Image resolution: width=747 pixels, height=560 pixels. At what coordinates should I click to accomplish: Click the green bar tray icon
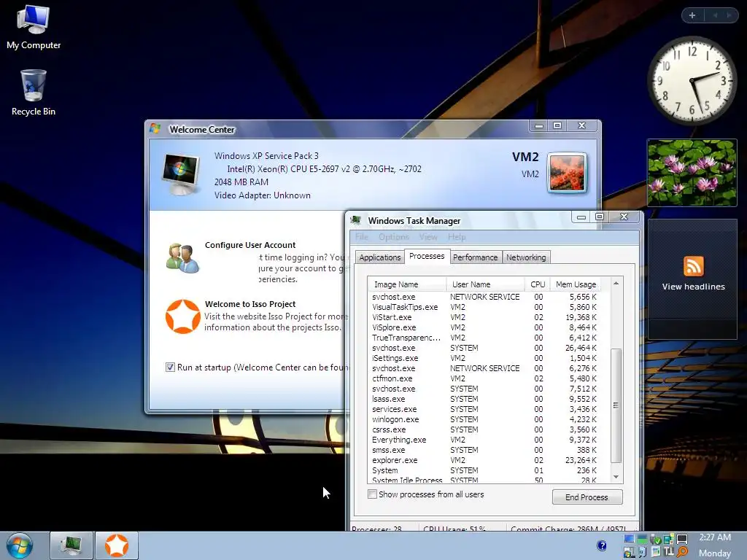click(x=642, y=539)
